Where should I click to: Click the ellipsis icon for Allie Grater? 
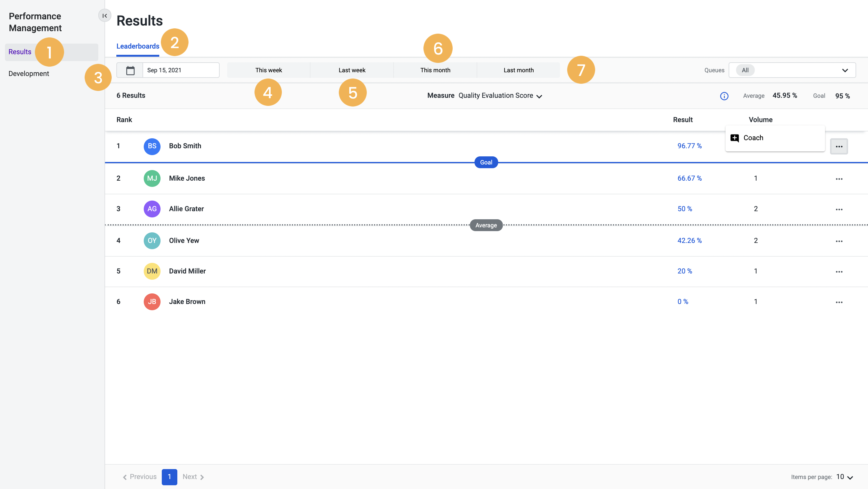[x=839, y=209]
